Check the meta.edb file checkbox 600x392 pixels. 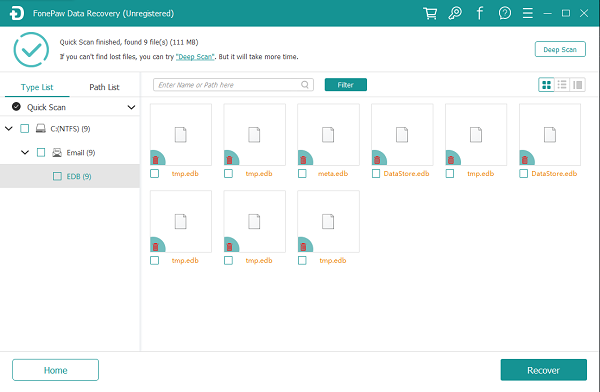pyautogui.click(x=302, y=174)
